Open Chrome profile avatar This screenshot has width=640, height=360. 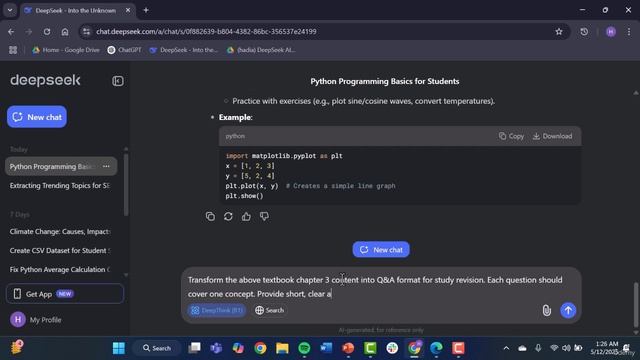[x=611, y=32]
